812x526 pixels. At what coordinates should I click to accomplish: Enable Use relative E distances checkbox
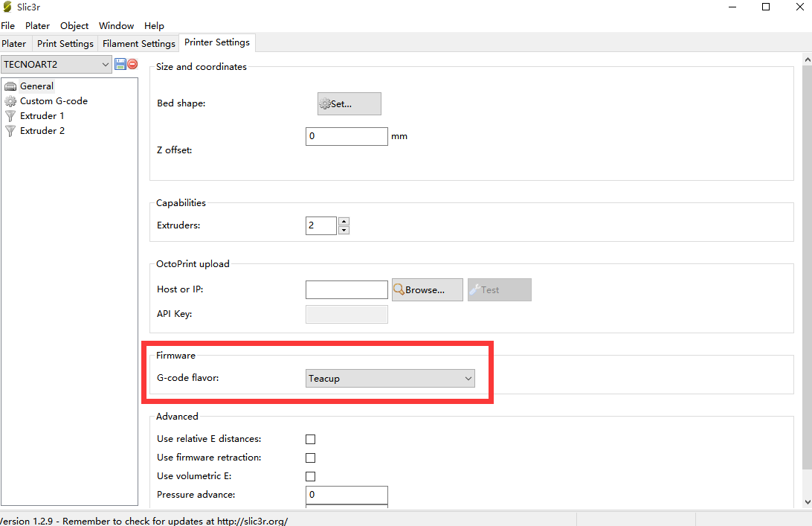pos(311,440)
